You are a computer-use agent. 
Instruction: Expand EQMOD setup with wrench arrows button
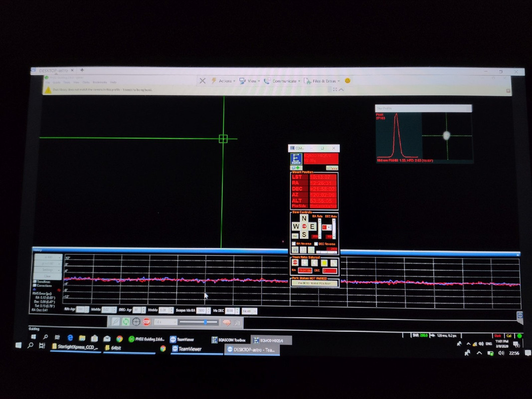click(332, 168)
